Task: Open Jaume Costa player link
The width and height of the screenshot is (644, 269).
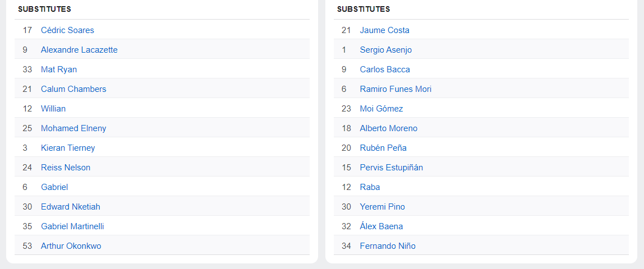Action: [x=385, y=30]
